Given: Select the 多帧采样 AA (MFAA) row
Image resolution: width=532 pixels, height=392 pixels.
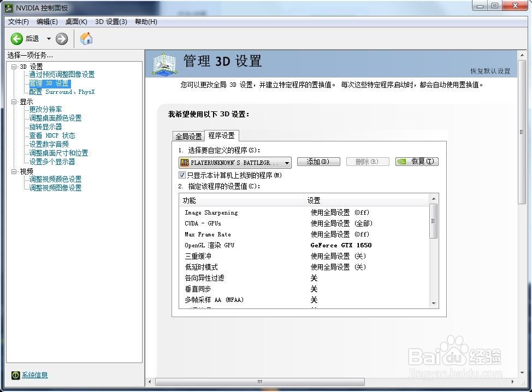Looking at the screenshot, I should pyautogui.click(x=304, y=300).
